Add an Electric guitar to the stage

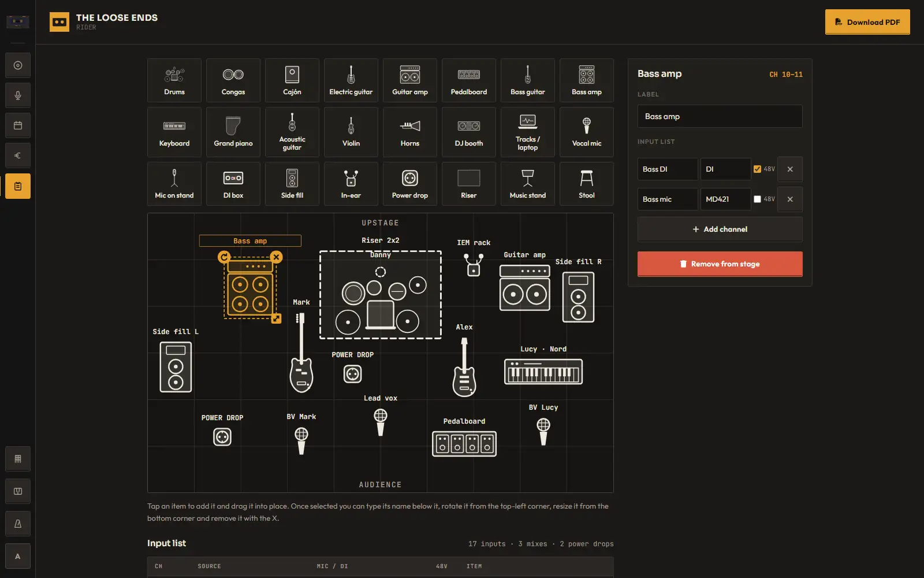coord(351,80)
